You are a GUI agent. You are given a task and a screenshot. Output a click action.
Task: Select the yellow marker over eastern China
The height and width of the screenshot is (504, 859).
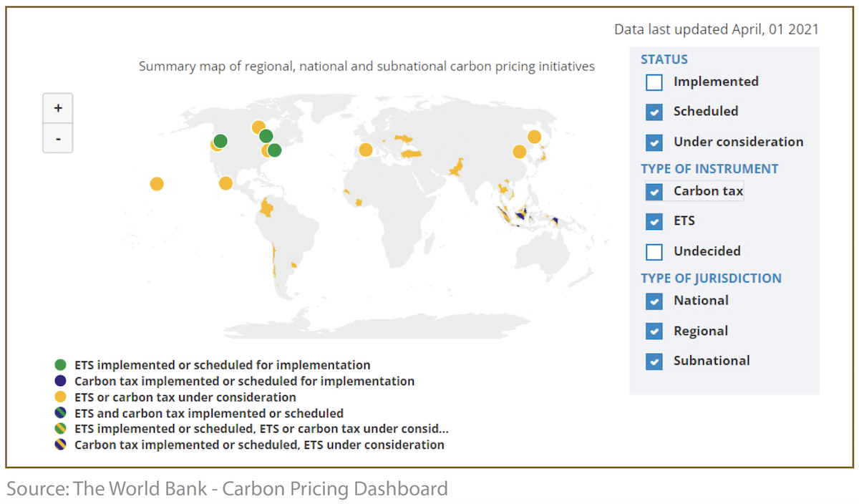[519, 152]
